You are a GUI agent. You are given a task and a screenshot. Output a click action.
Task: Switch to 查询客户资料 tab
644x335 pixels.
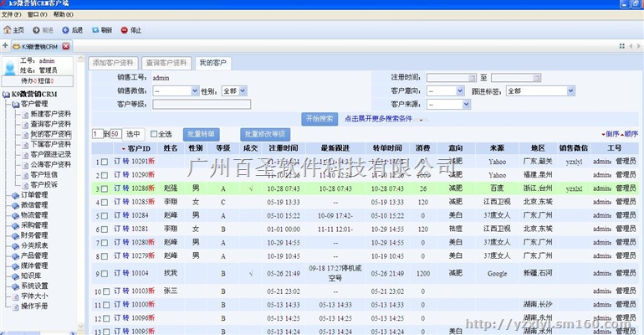pyautogui.click(x=166, y=63)
